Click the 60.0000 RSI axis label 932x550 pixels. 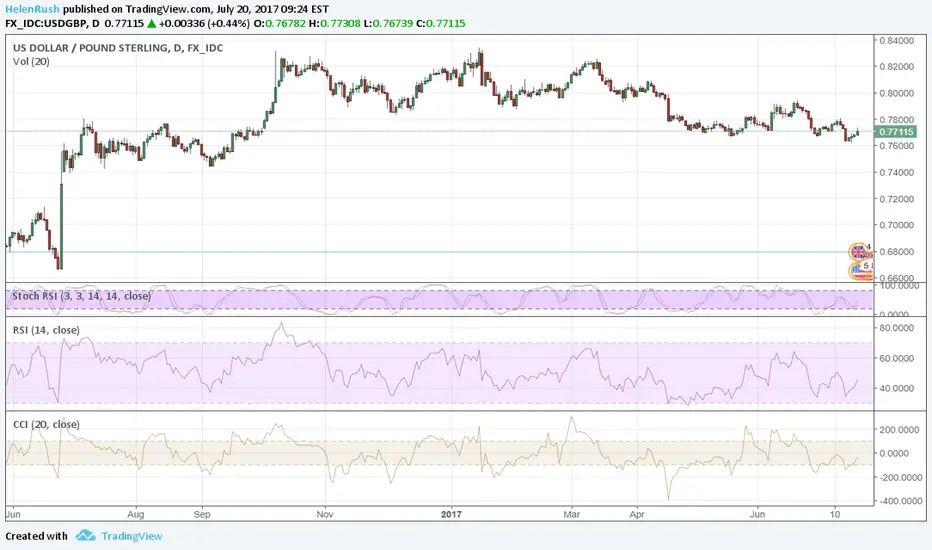pos(896,358)
